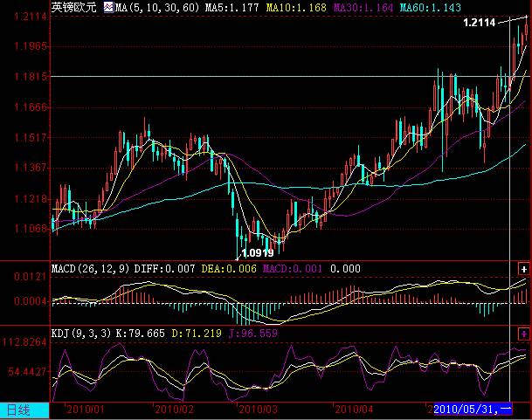Select the MA10:1.168 value label
532x420 pixels.
click(296, 8)
